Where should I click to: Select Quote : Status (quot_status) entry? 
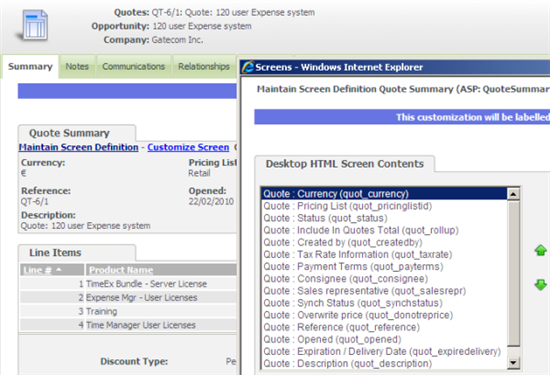tap(384, 218)
